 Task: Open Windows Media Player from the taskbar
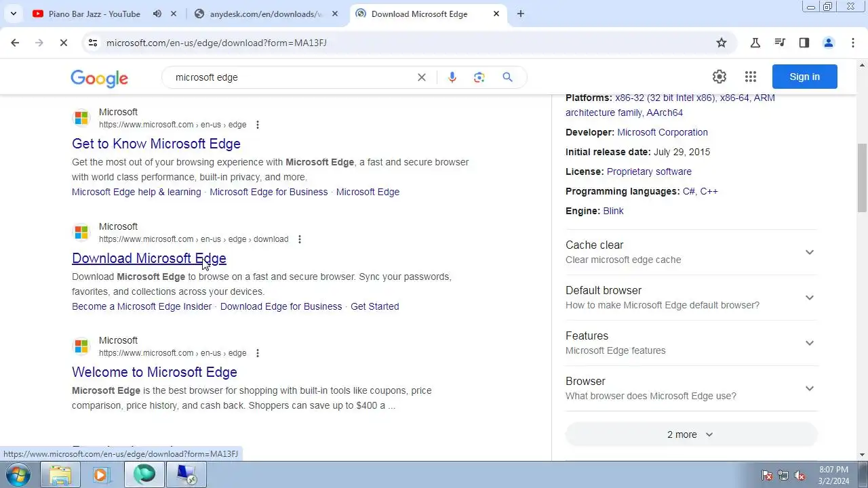coord(102,474)
